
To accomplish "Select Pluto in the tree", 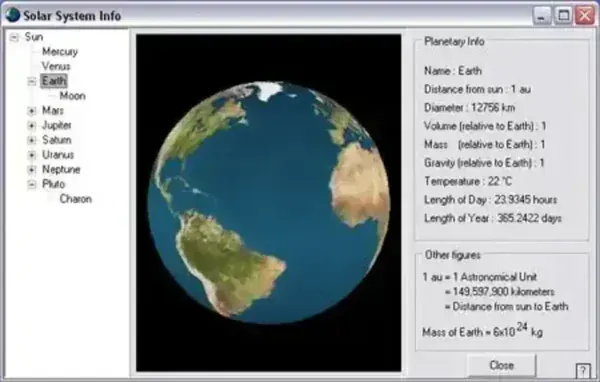I will (54, 184).
